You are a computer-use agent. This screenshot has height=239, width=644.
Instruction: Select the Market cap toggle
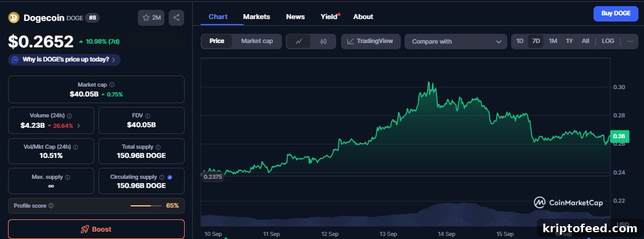(x=257, y=41)
